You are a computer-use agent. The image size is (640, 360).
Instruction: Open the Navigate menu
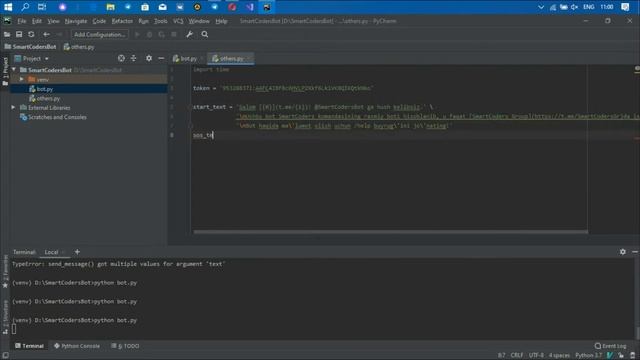[x=76, y=21]
